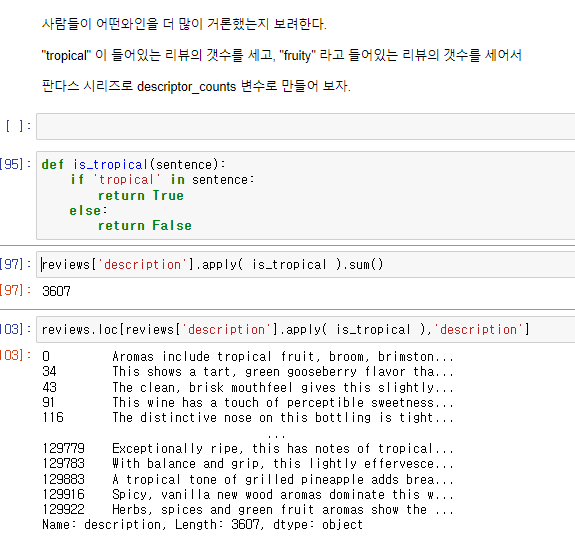The width and height of the screenshot is (575, 548).
Task: Click the output row indexed 116
Action: (x=248, y=417)
